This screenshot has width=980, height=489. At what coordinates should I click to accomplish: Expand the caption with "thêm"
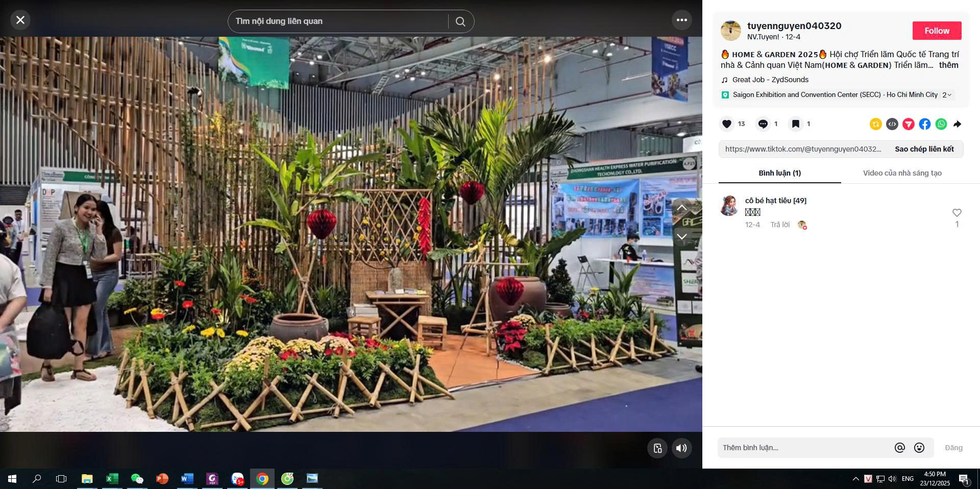948,65
